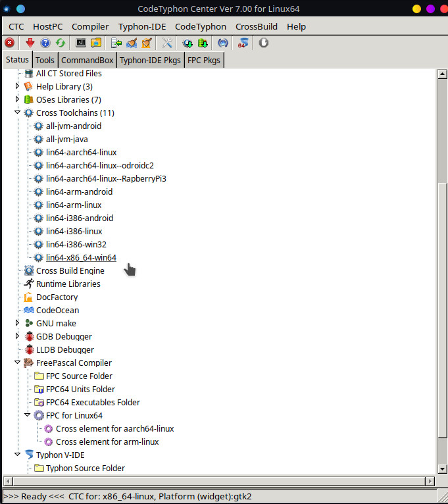The width and height of the screenshot is (448, 504).
Task: Click vertical scrollbar up arrow
Action: [x=442, y=74]
